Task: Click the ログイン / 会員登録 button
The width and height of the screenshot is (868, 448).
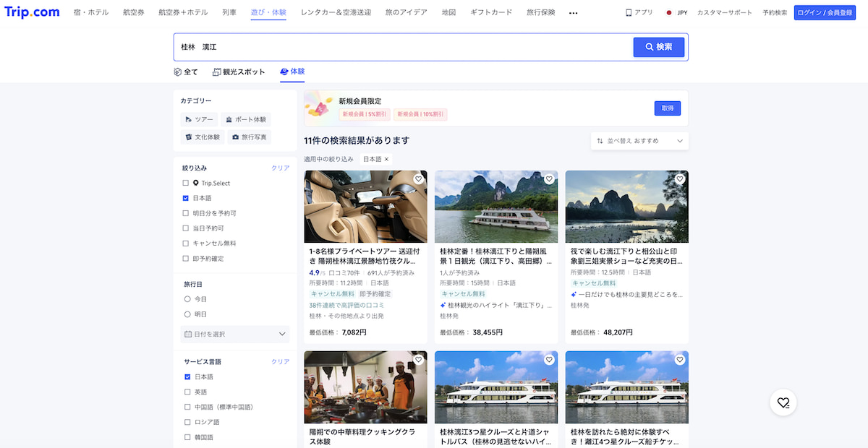Action: point(825,13)
